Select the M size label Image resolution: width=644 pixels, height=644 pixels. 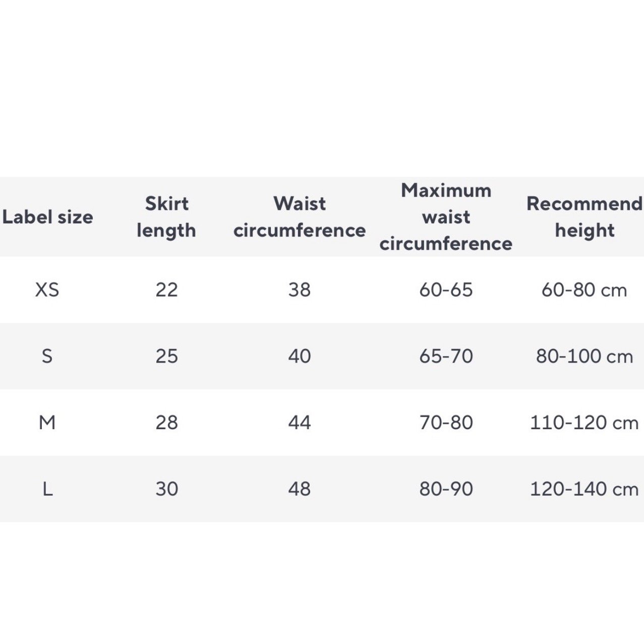47,422
